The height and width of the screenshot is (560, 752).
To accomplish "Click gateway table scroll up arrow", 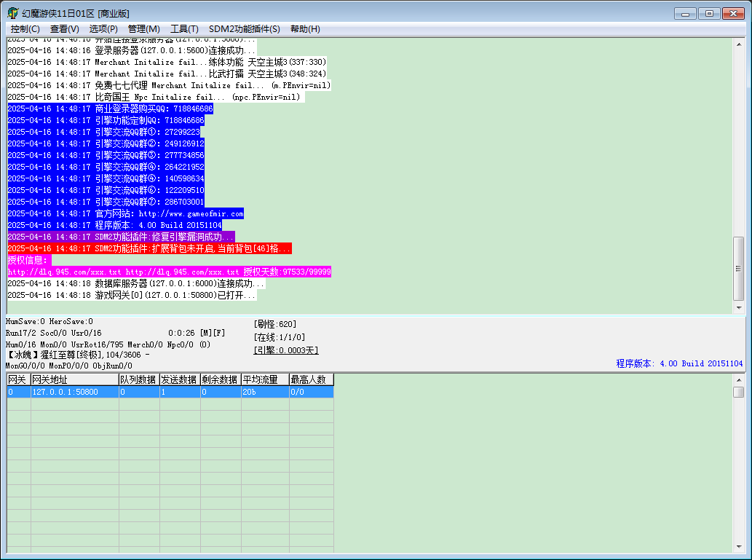I will (739, 380).
